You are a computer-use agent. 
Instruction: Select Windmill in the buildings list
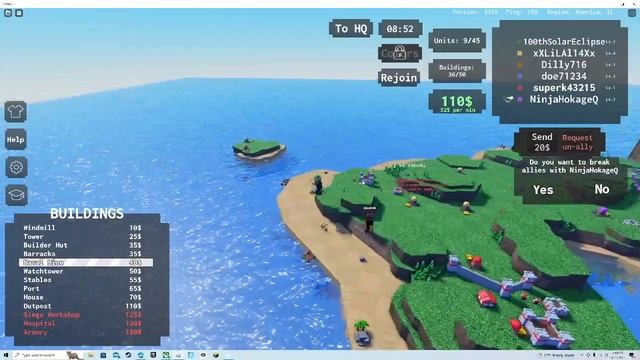82,228
